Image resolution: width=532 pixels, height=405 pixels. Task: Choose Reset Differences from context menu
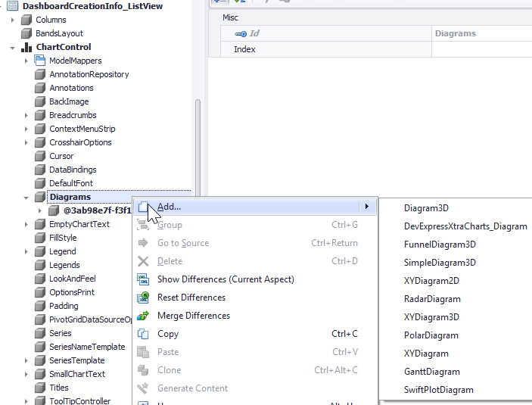[x=255, y=298]
